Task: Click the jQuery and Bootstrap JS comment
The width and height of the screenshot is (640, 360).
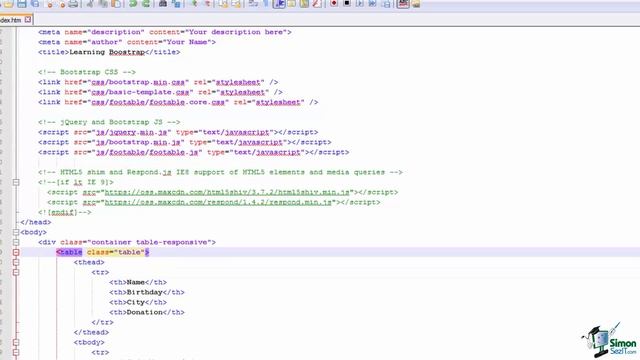Action: click(x=109, y=122)
